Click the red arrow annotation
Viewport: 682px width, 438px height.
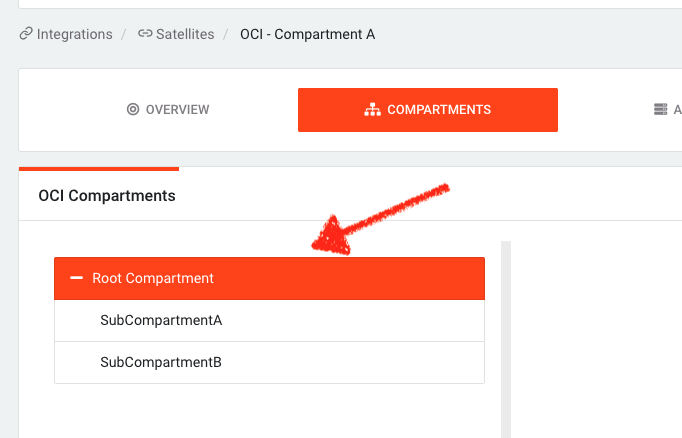(x=380, y=219)
